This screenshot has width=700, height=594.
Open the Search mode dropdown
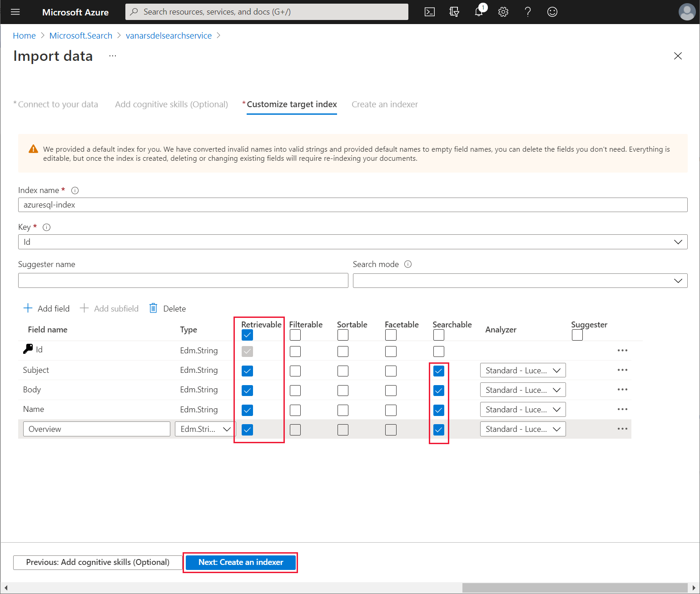pos(520,281)
